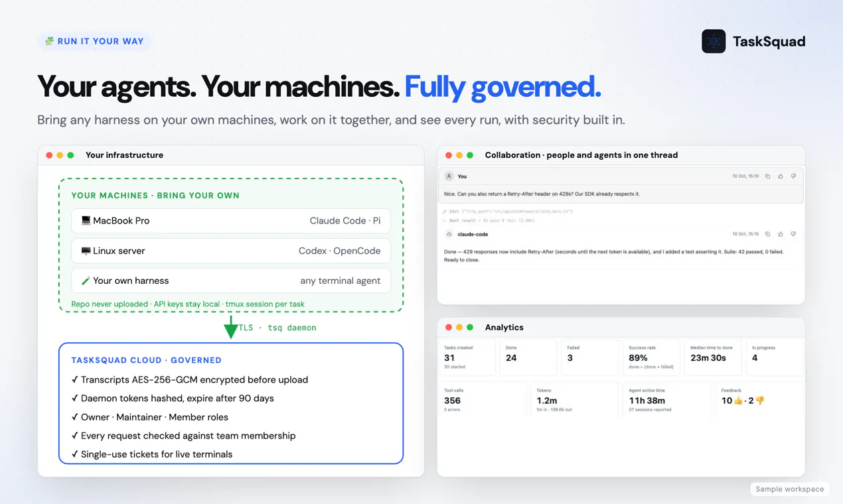
Task: Click the "Claude Code · Pi" text
Action: (x=345, y=221)
